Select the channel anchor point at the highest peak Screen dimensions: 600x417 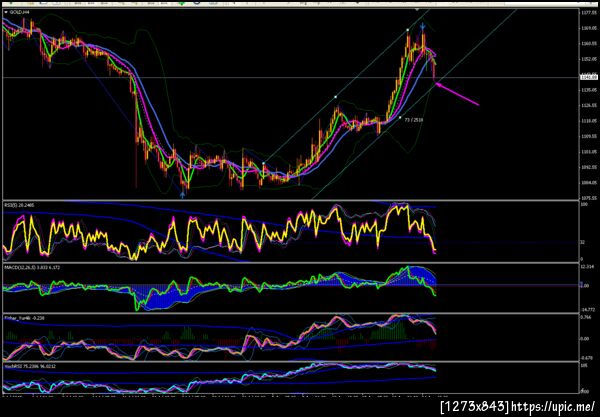pos(408,29)
